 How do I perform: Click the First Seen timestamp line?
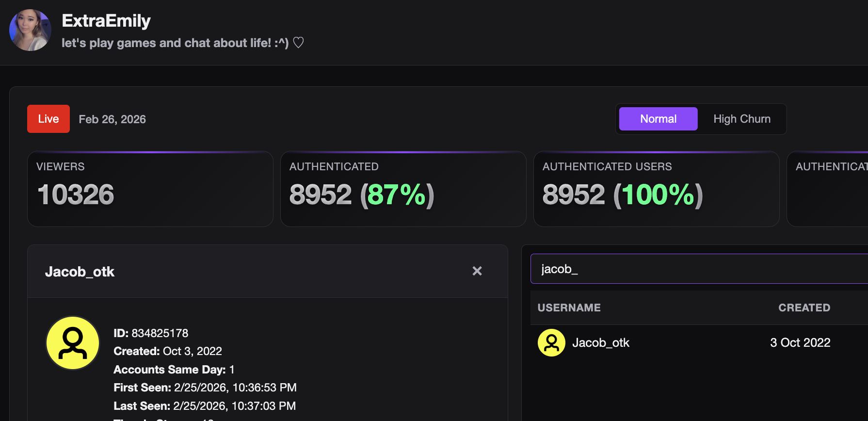(x=205, y=388)
